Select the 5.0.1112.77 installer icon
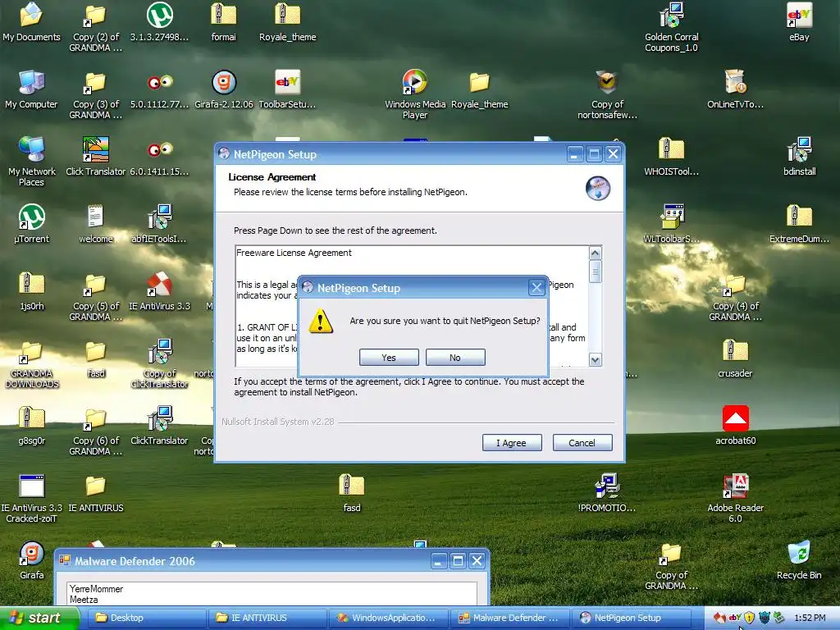Screen dimensions: 840x630 [160, 89]
